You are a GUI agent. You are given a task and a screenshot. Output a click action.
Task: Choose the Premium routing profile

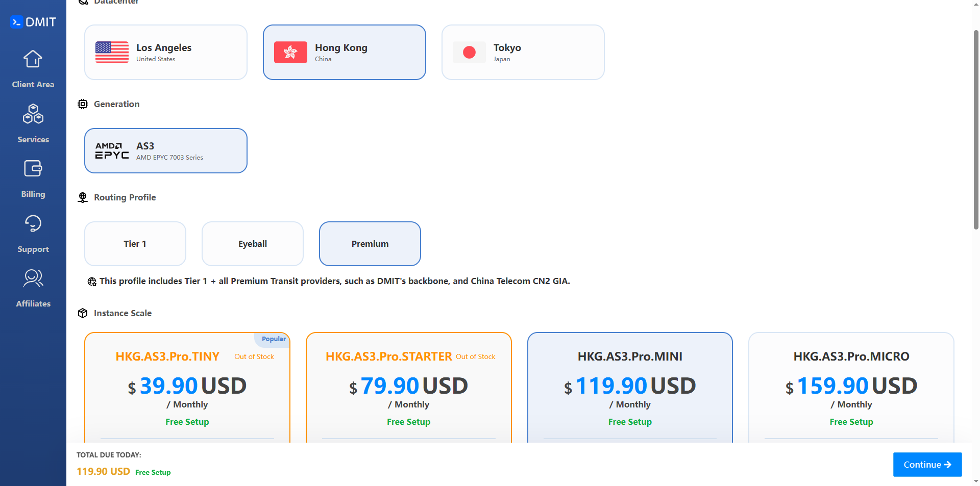click(370, 244)
